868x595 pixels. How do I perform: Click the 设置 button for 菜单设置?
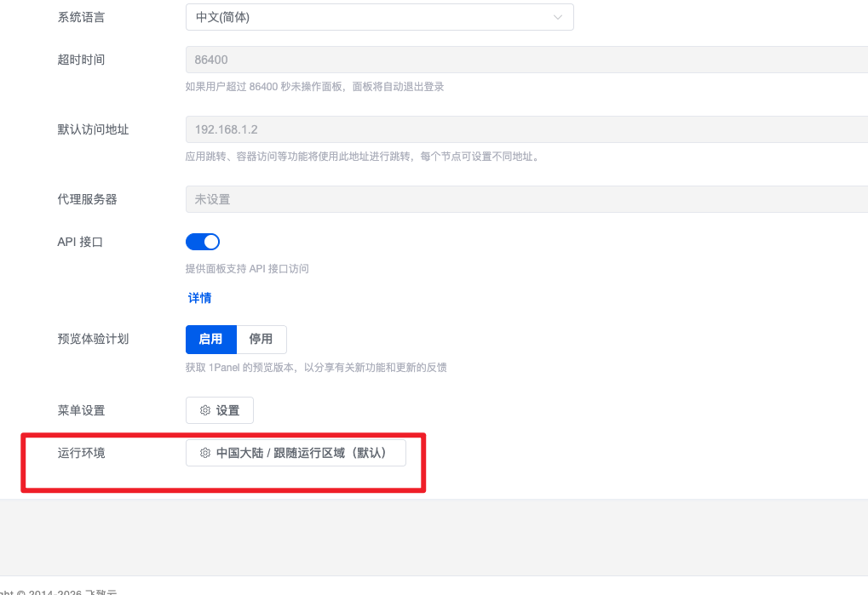[220, 410]
